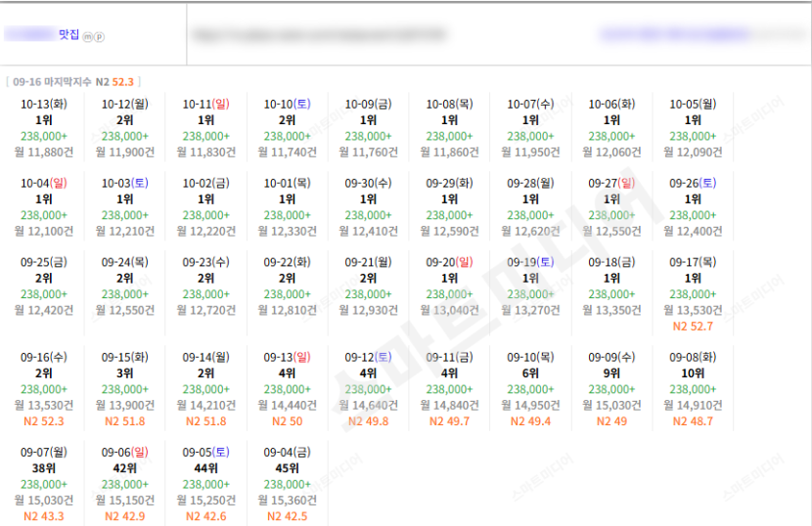Open the blurred link at top right
This screenshot has height=526, width=812.
pos(675,34)
